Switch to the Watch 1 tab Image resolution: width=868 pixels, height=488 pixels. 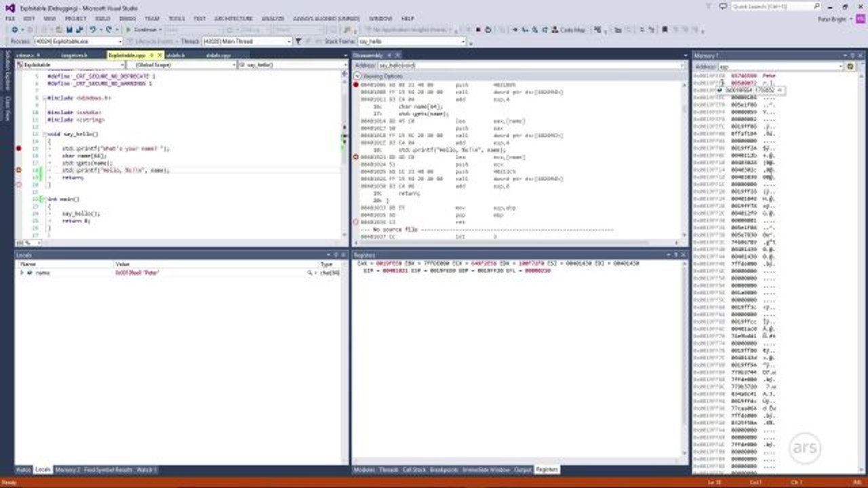tap(146, 470)
